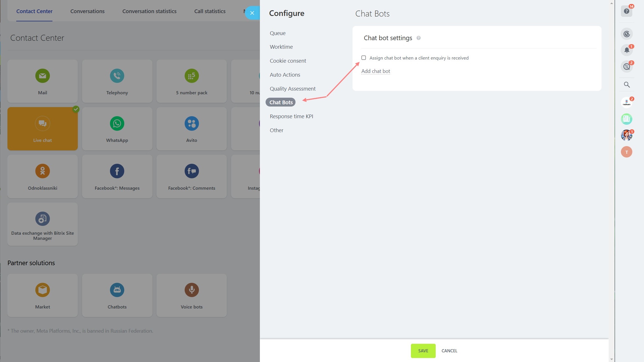This screenshot has width=644, height=362.
Task: Open the search magnifier in right sidebar
Action: coord(627,85)
